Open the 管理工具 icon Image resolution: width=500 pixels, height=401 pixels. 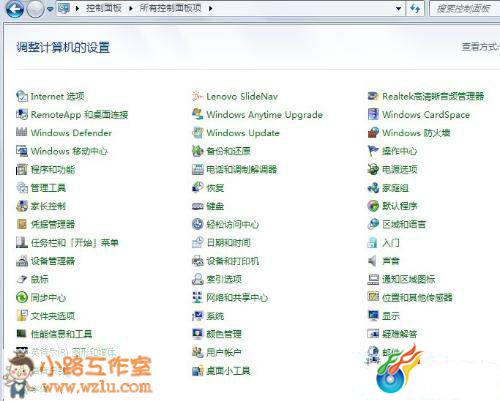point(22,188)
